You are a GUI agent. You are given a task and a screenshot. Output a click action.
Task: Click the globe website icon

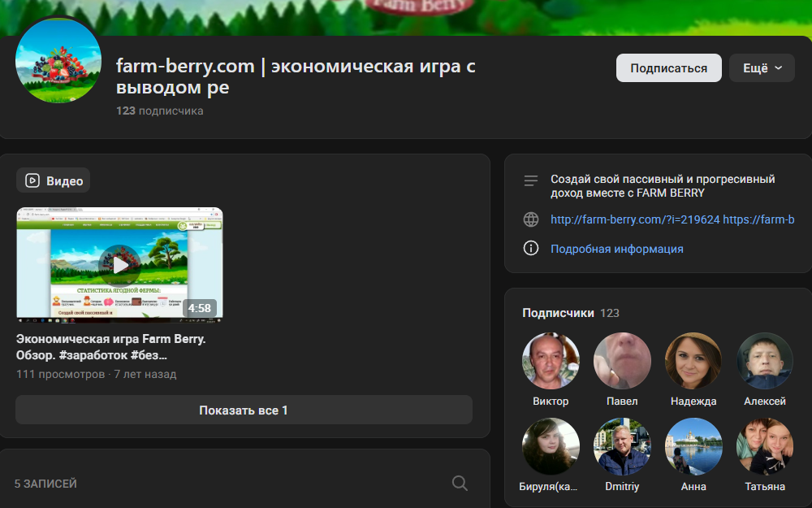(531, 219)
